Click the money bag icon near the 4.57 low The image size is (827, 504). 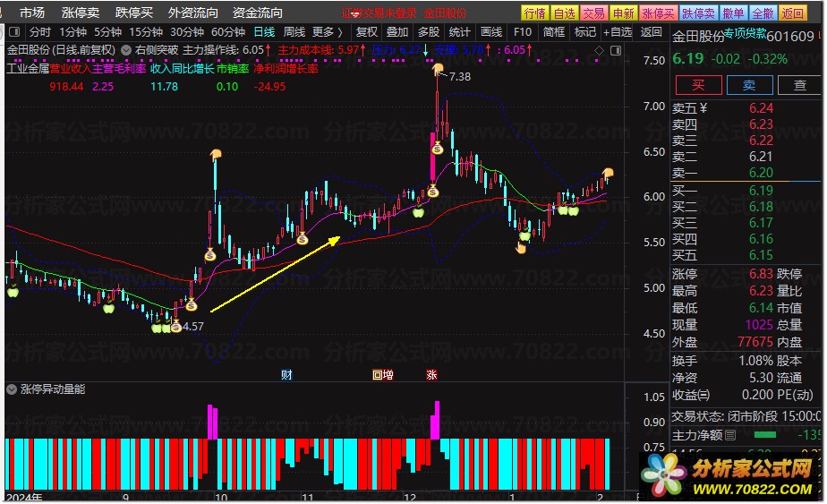176,326
